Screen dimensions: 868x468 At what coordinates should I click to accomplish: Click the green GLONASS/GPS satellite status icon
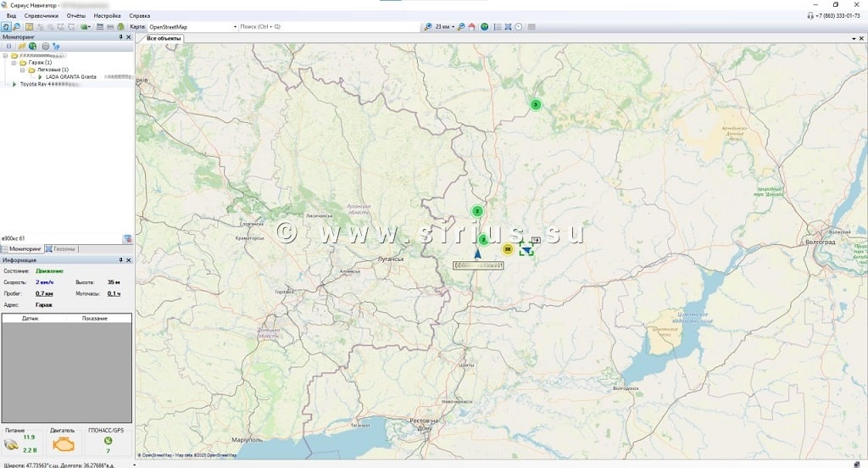pos(108,441)
